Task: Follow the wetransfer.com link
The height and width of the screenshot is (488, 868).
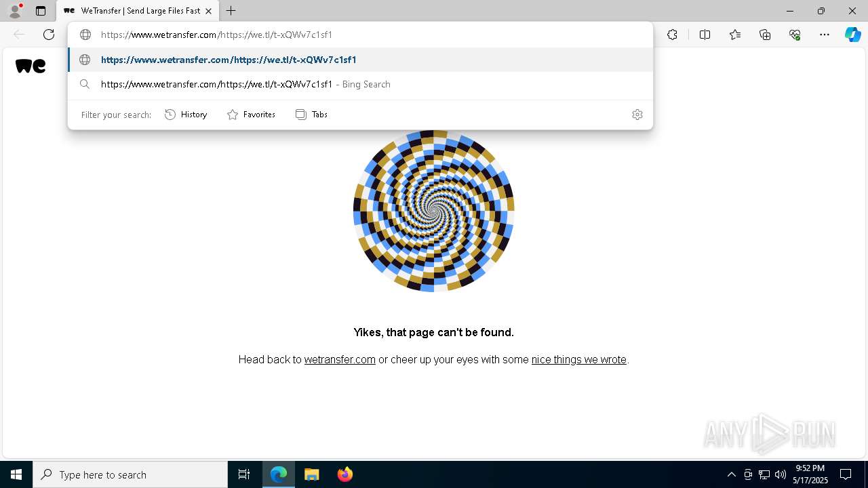Action: click(x=340, y=360)
